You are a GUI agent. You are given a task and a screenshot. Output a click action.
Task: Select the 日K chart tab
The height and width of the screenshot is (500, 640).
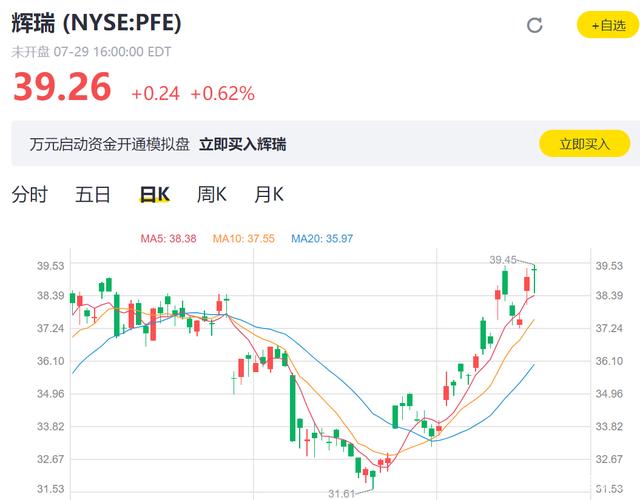tap(154, 194)
